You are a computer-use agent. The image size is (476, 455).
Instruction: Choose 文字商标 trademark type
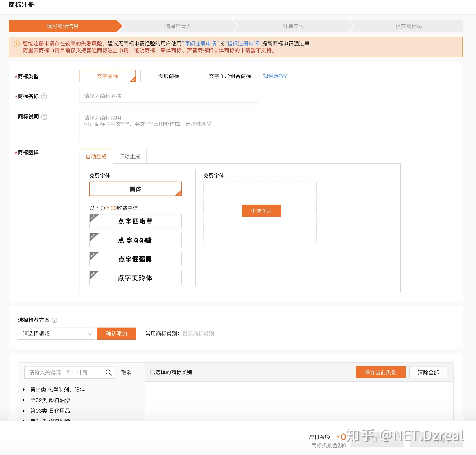click(x=107, y=76)
